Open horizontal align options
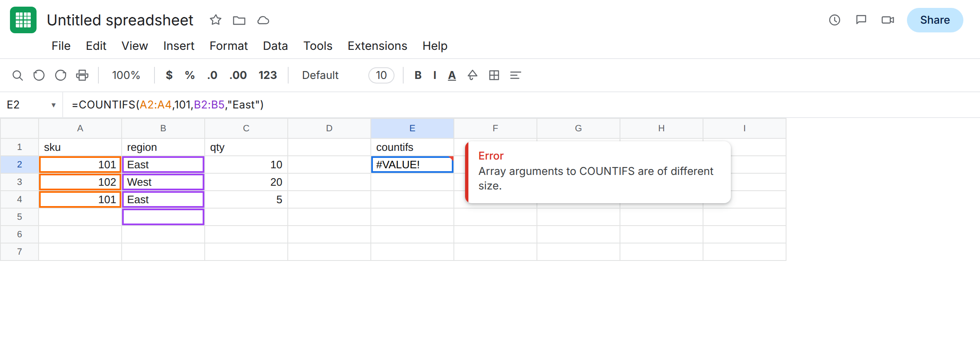Image resolution: width=980 pixels, height=349 pixels. pyautogui.click(x=515, y=75)
